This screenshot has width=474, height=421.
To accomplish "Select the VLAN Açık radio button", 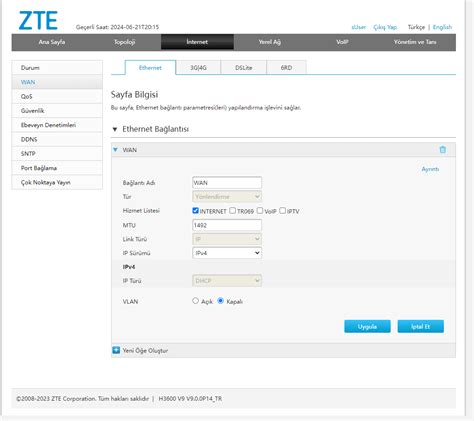I will (195, 301).
